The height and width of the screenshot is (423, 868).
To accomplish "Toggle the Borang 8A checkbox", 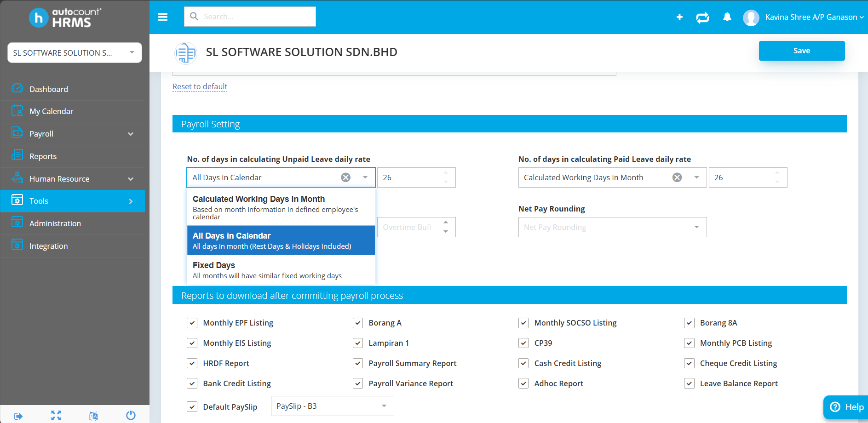I will (x=689, y=323).
